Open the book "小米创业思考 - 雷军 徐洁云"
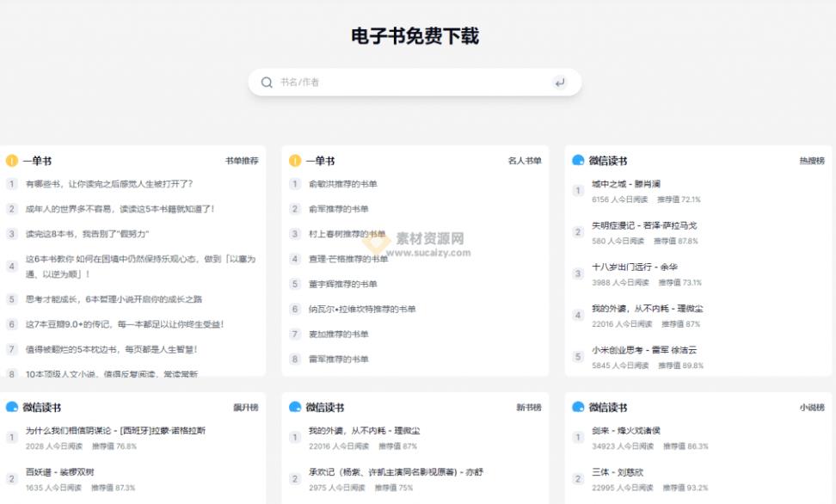This screenshot has width=836, height=504. 644,350
